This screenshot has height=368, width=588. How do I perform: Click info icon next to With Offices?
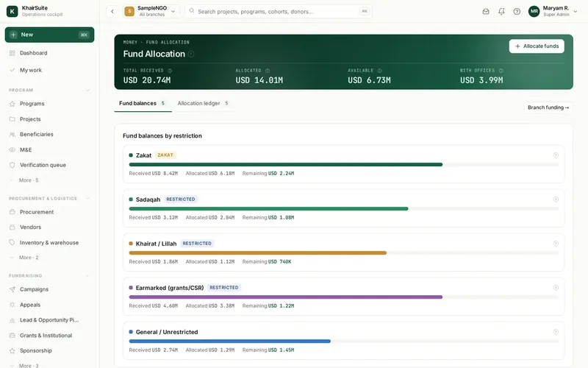coord(501,71)
